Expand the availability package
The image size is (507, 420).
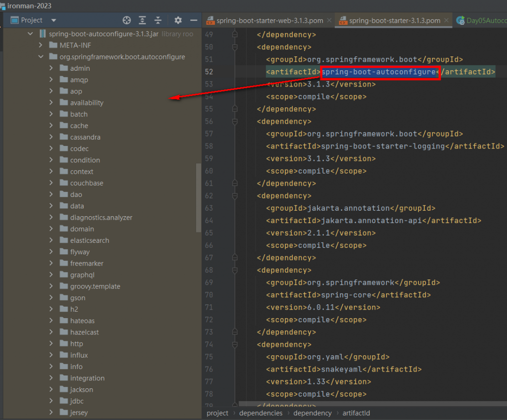pos(51,102)
